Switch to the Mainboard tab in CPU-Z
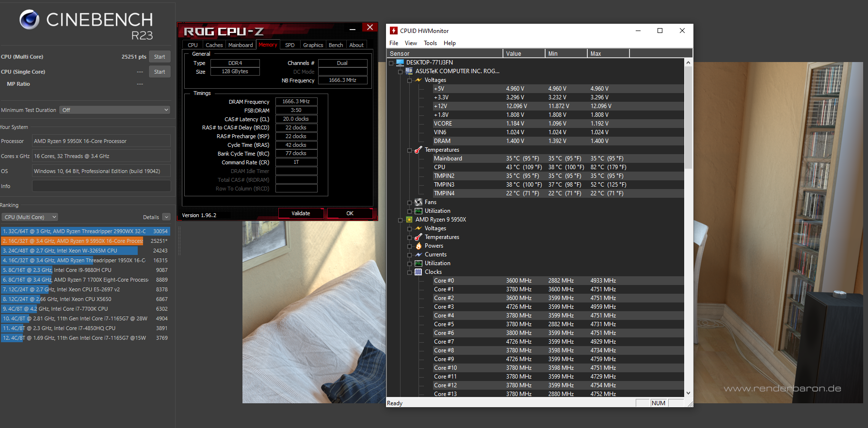The image size is (868, 428). pos(241,45)
